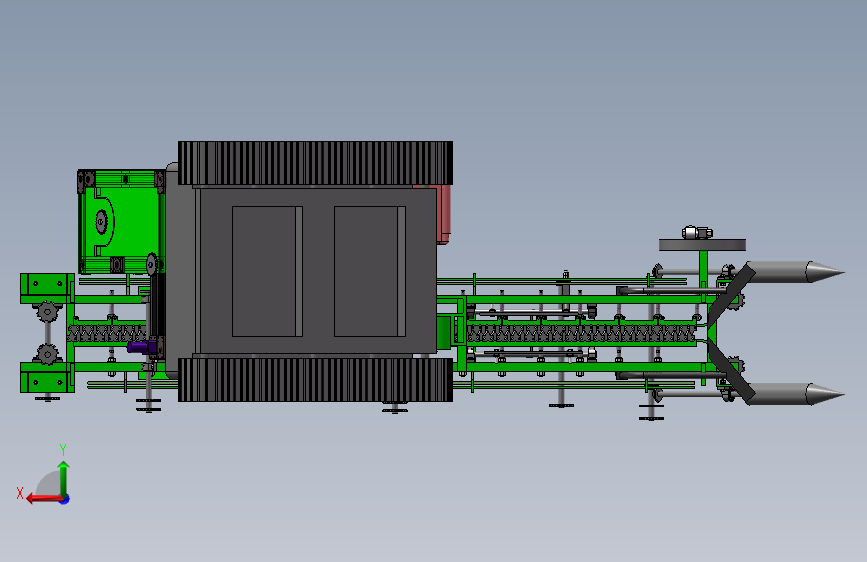Click the red X axis arrow of the triad
867x562 pixels.
(44, 499)
